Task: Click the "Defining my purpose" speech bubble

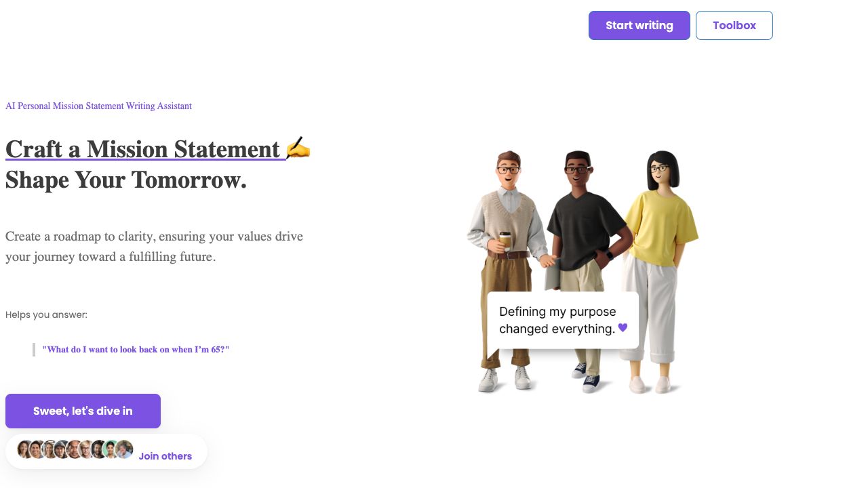Action: pos(562,320)
